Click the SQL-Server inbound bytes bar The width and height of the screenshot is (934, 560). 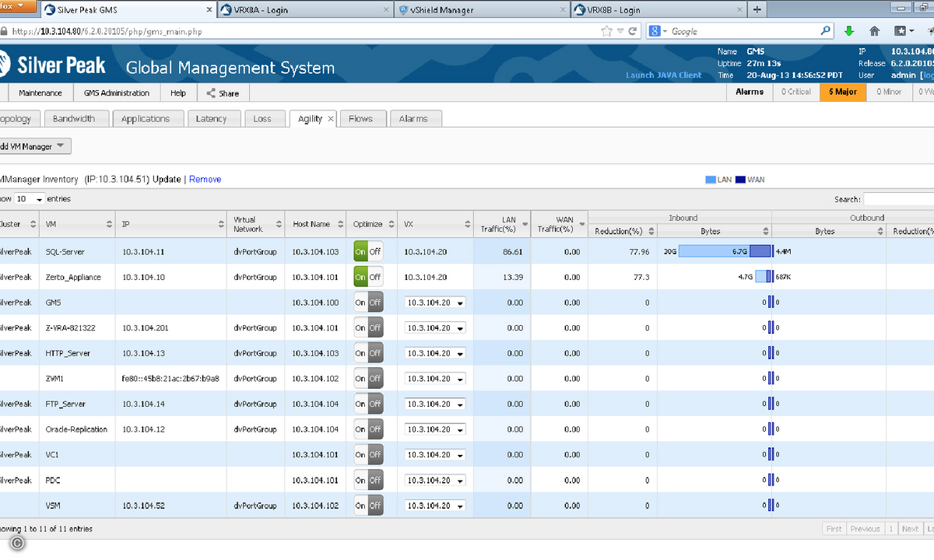pos(725,252)
